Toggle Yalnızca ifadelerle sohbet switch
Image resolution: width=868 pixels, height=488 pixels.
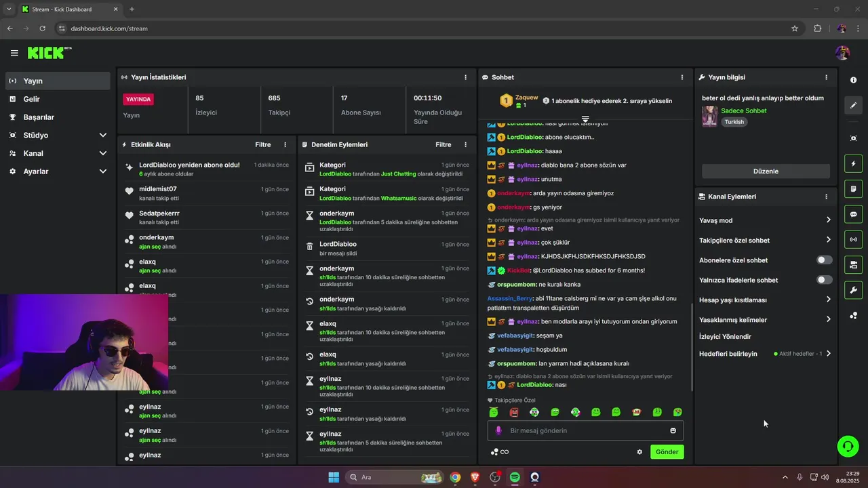point(824,280)
